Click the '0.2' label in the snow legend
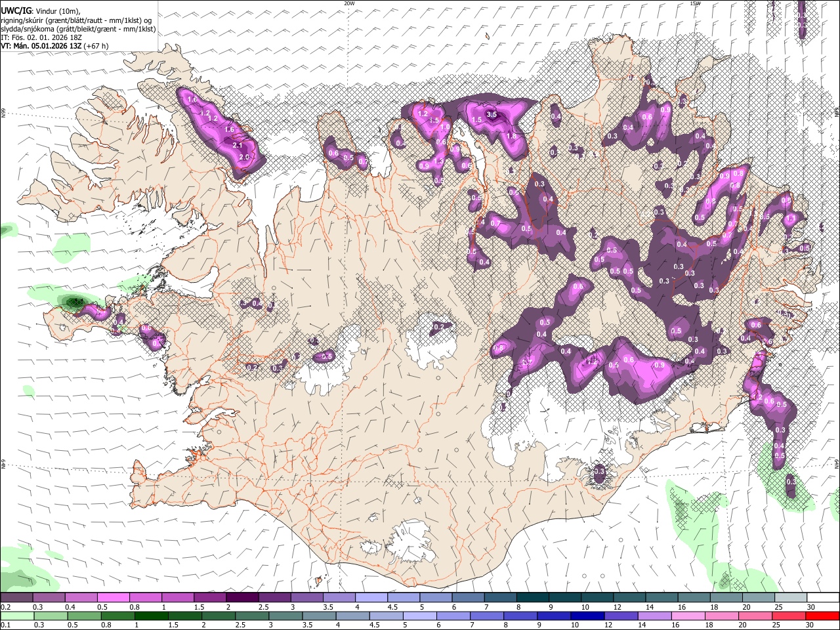The width and height of the screenshot is (840, 630). 5,607
